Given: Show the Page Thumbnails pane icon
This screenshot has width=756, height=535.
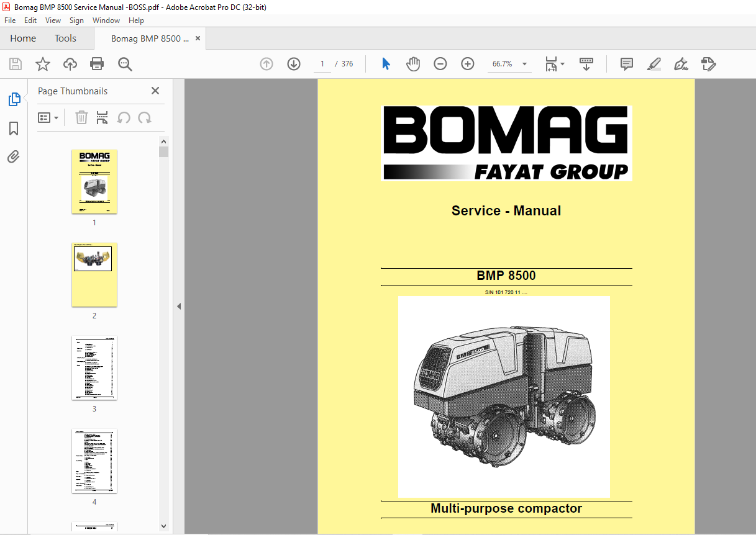Looking at the screenshot, I should [14, 99].
